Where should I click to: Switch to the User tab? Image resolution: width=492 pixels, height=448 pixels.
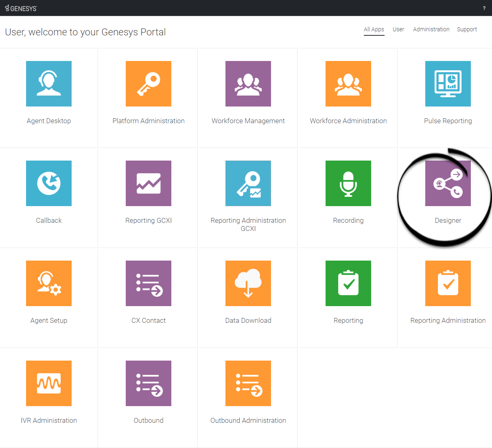tap(398, 29)
